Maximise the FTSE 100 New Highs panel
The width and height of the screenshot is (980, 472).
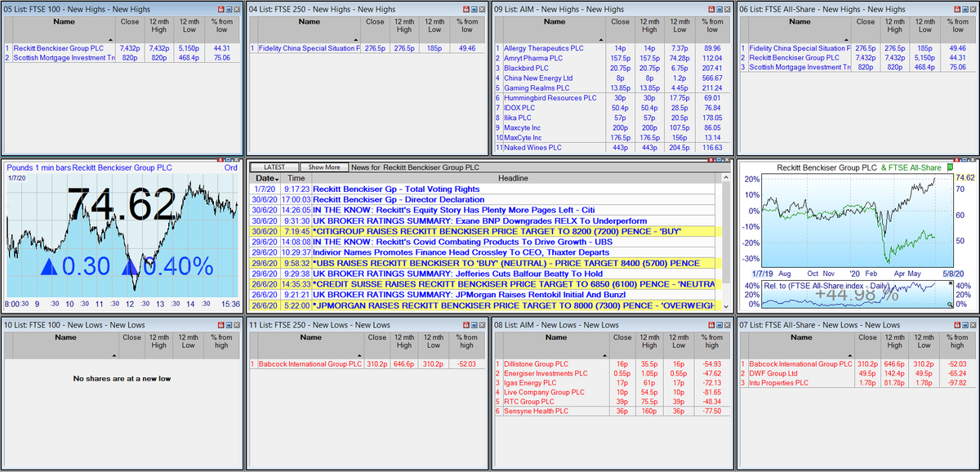pyautogui.click(x=229, y=9)
